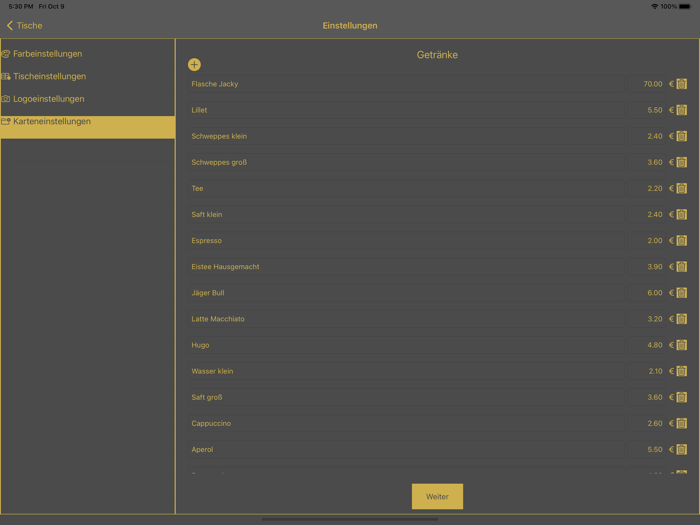Delete the Hugo entry
The height and width of the screenshot is (525, 700).
click(x=681, y=345)
